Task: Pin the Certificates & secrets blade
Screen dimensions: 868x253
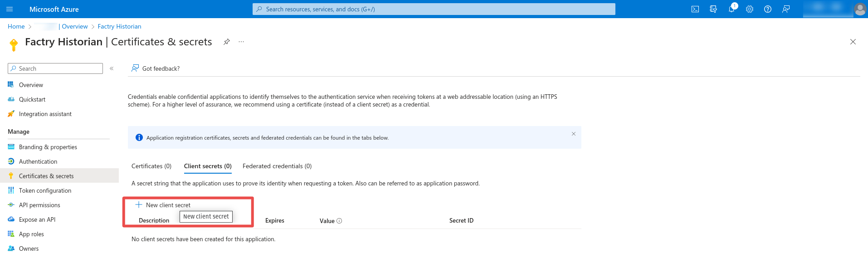Action: coord(227,42)
